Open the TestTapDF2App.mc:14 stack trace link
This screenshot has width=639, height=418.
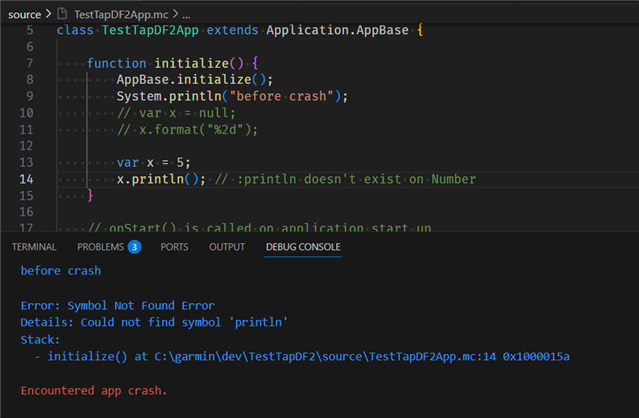(342, 355)
